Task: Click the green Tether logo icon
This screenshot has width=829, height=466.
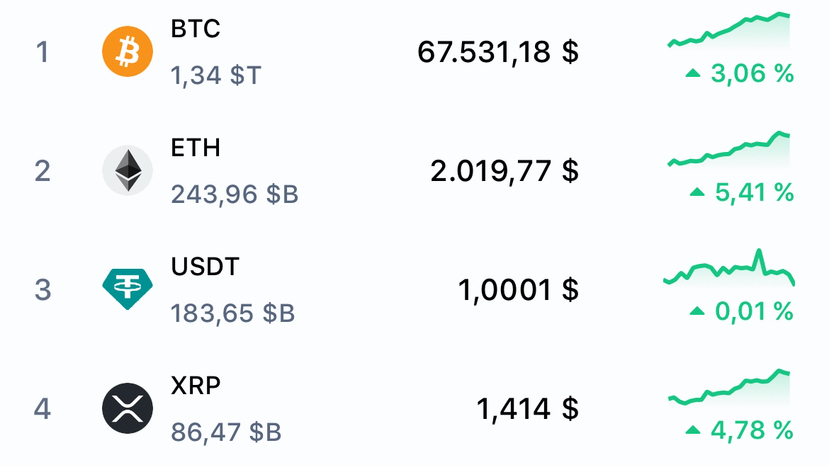Action: 127,289
